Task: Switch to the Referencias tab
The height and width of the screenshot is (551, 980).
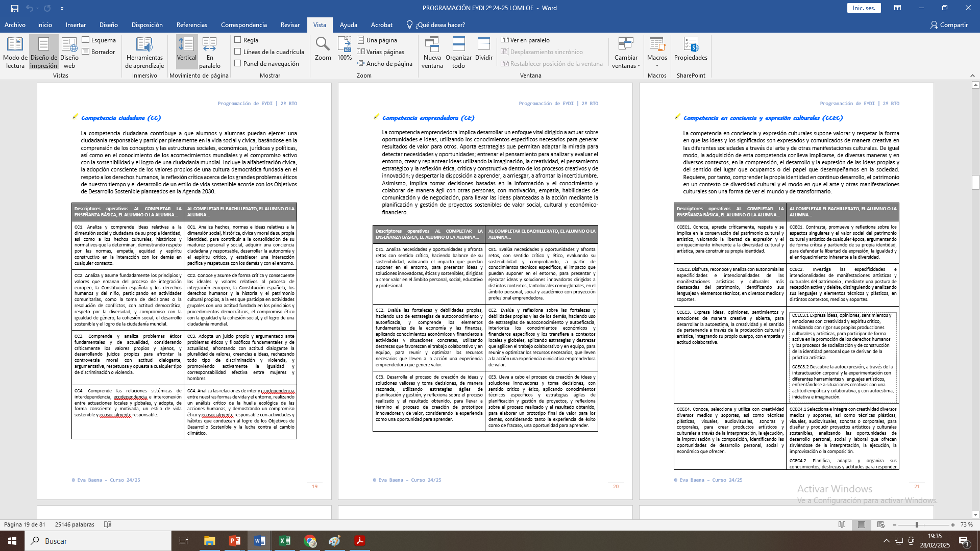Action: click(x=191, y=24)
